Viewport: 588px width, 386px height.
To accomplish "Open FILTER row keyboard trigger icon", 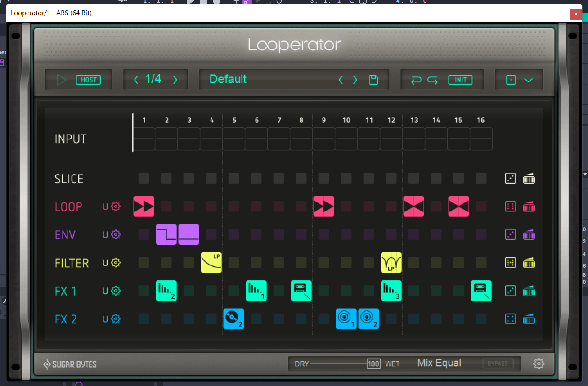I will [x=529, y=263].
